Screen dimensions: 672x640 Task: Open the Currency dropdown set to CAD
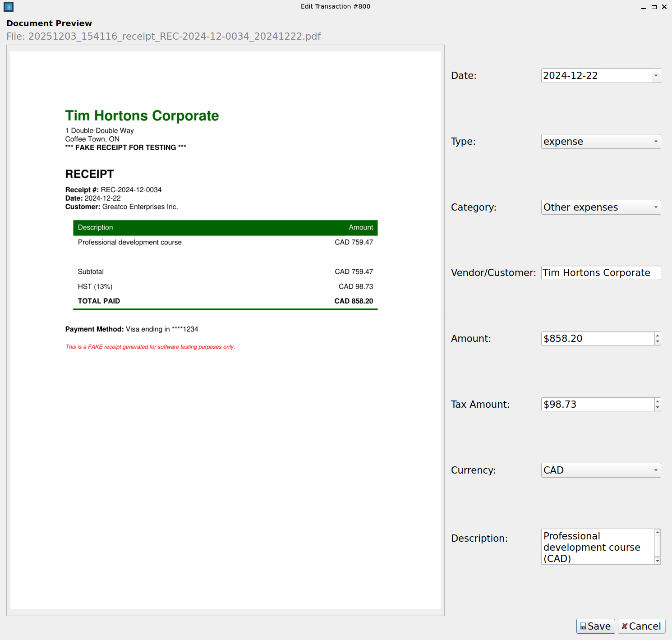tap(655, 470)
